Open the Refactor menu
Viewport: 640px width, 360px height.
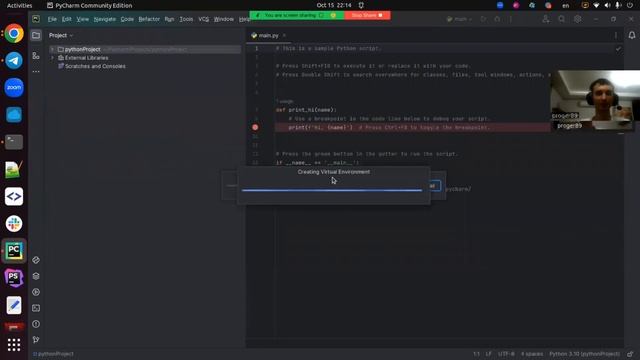pyautogui.click(x=149, y=19)
